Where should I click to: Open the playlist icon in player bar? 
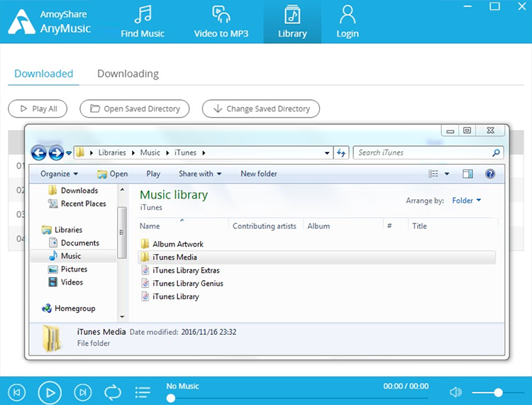pyautogui.click(x=143, y=392)
